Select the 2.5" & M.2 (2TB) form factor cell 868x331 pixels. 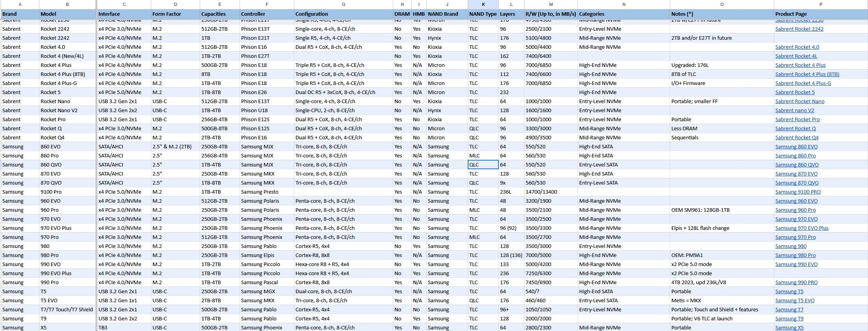pos(175,146)
